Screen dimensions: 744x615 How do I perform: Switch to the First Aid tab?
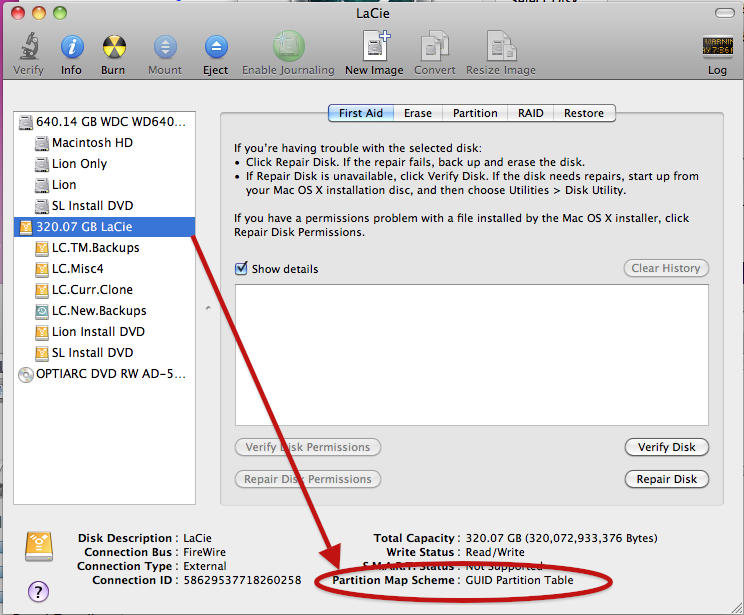[361, 113]
